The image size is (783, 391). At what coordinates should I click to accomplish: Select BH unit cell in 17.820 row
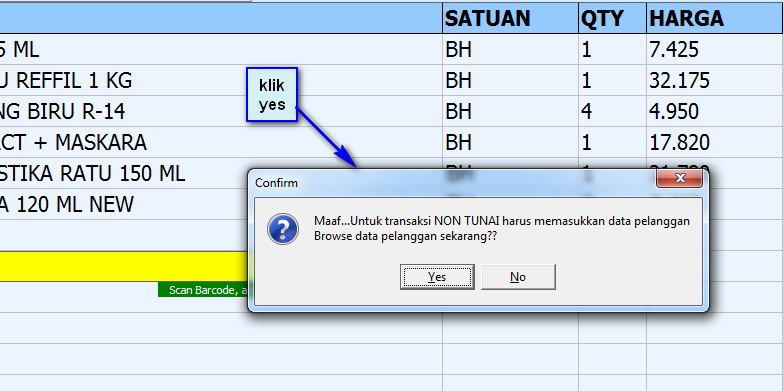tap(510, 142)
